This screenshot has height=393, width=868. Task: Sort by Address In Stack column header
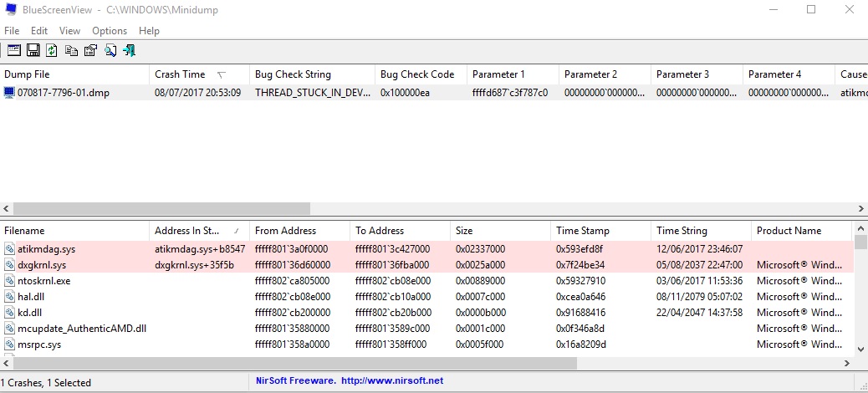pyautogui.click(x=199, y=231)
